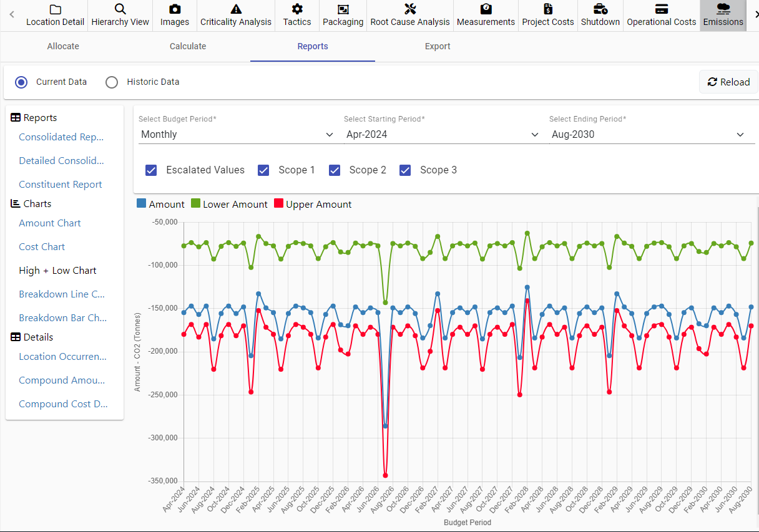Image resolution: width=759 pixels, height=532 pixels.
Task: Switch to the Calculate tab
Action: 188,46
